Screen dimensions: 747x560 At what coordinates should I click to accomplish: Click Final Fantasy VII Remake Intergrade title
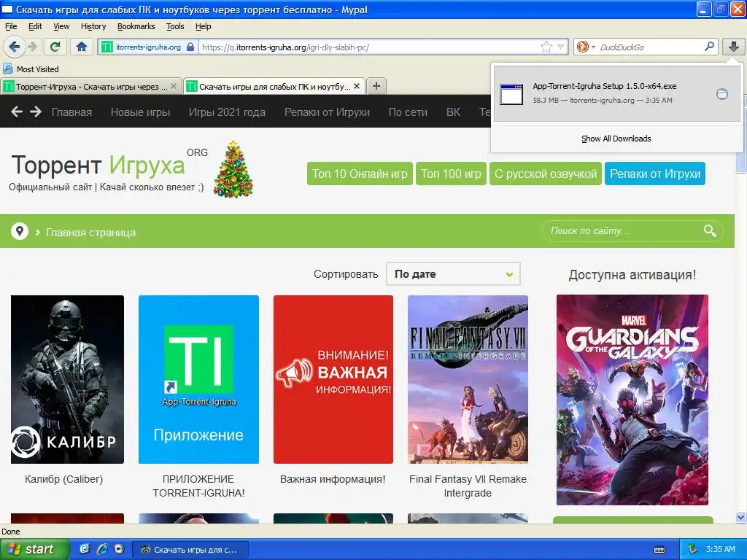468,486
